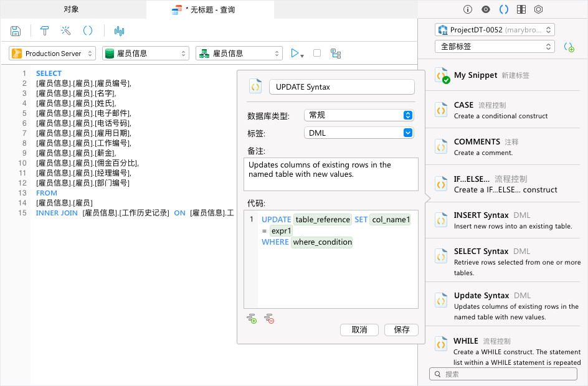This screenshot has width=588, height=386.
Task: Click the Add new snippet icon
Action: click(569, 47)
